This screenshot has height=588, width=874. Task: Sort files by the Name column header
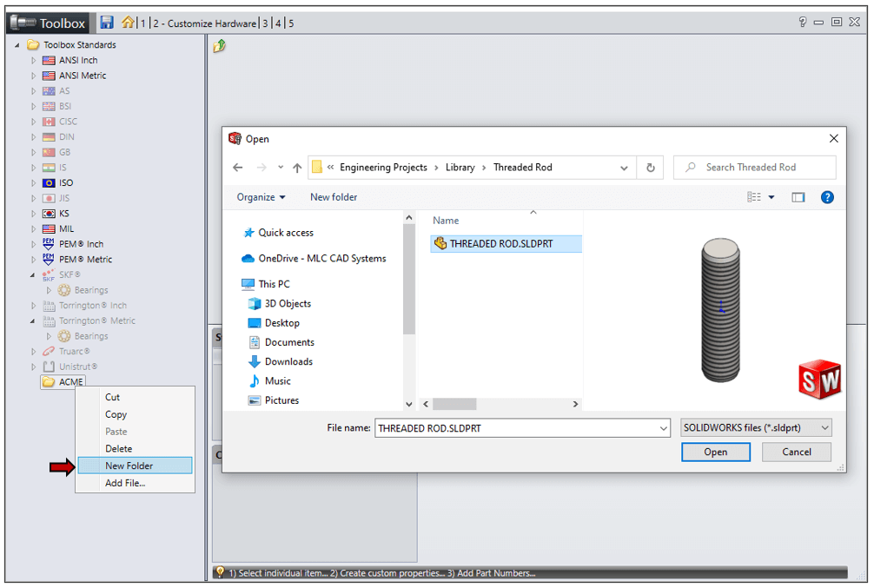[x=445, y=221]
